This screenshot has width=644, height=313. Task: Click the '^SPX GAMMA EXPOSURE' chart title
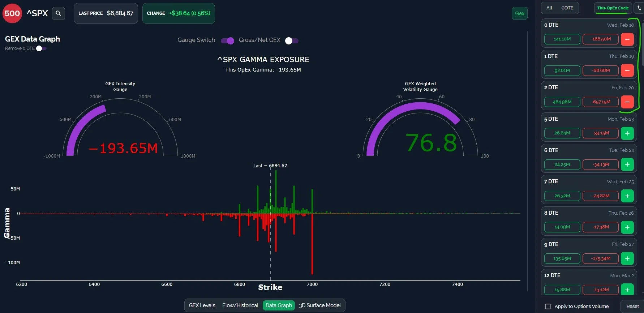click(x=263, y=60)
